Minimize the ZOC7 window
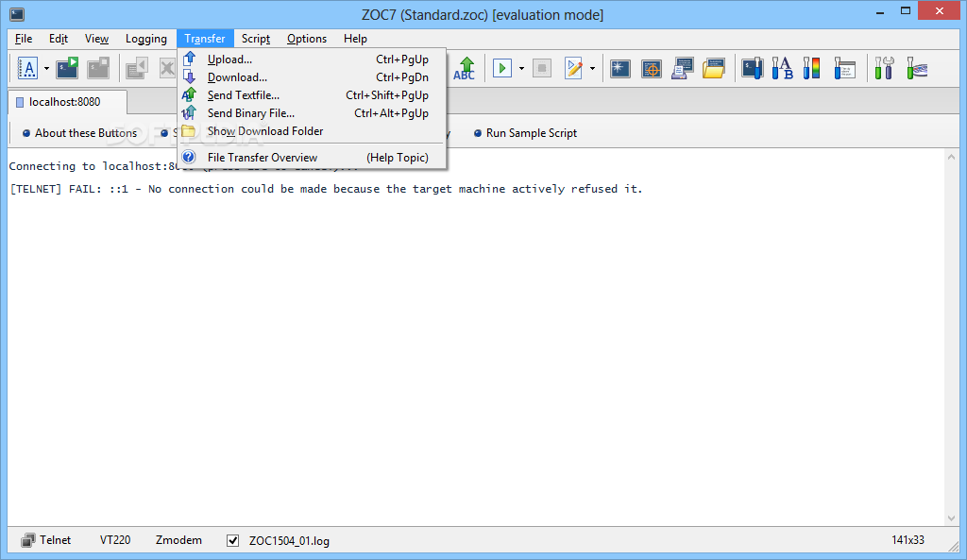Image resolution: width=967 pixels, height=560 pixels. tap(880, 11)
